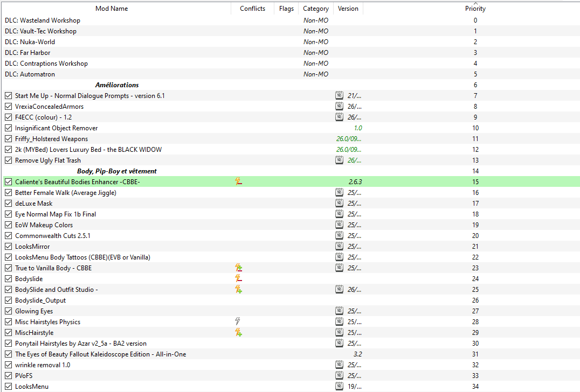Sort by the Category column header
The width and height of the screenshot is (580, 392).
(316, 9)
